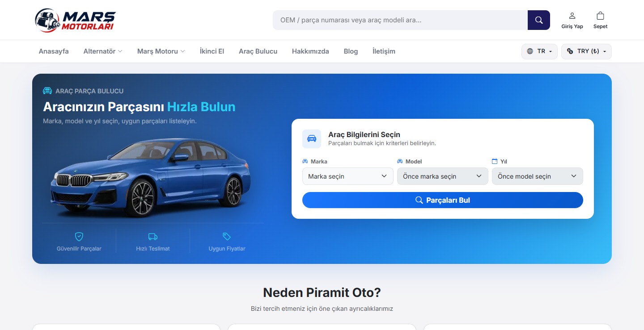Expand the Marş Motoru menu
644x330 pixels.
[x=161, y=51]
